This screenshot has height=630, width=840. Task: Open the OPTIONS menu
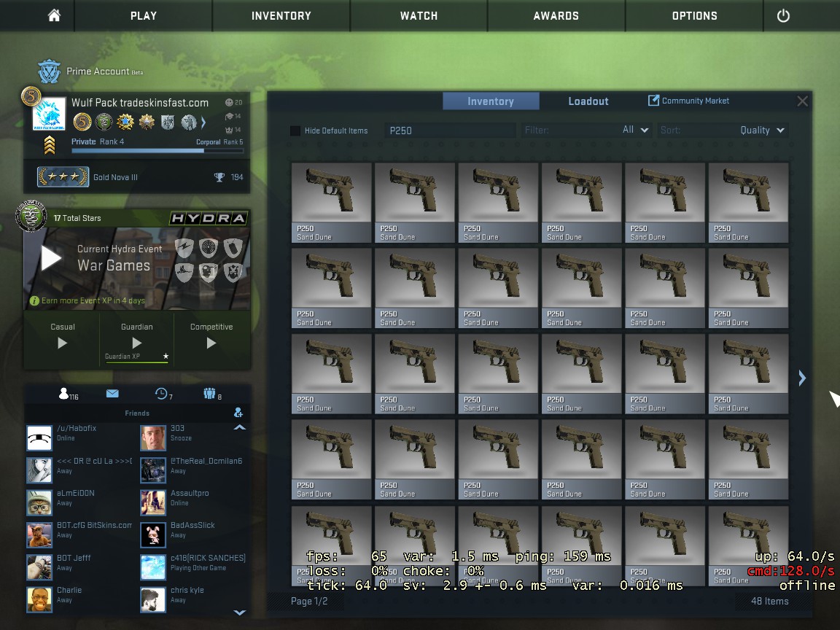tap(694, 15)
